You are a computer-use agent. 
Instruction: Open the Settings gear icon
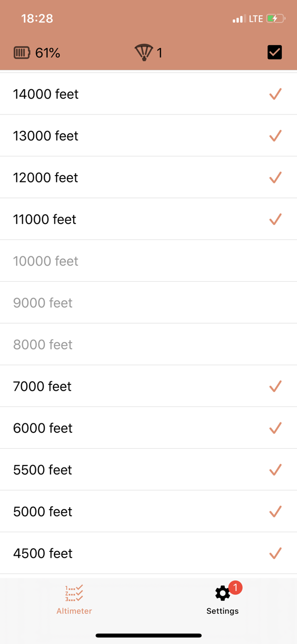coord(222,593)
